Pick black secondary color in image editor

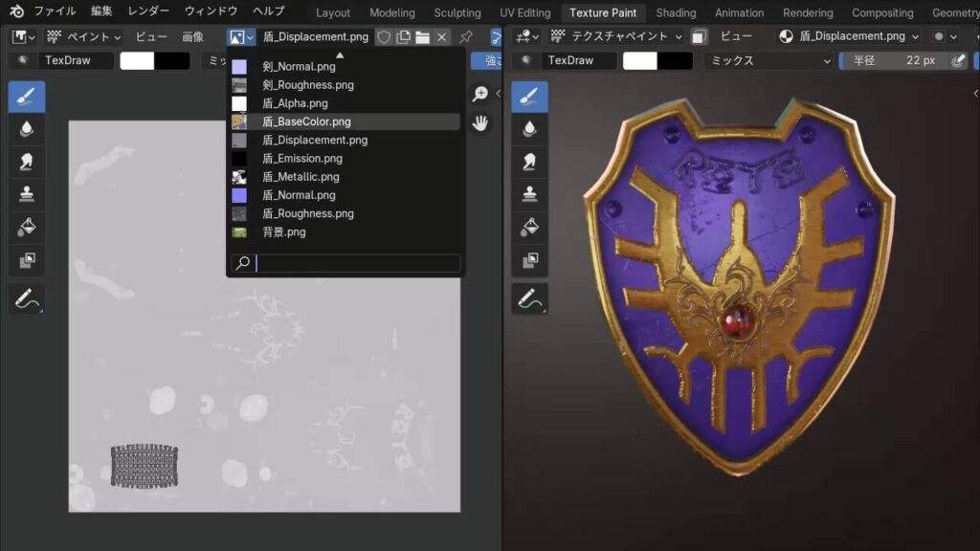tap(172, 60)
